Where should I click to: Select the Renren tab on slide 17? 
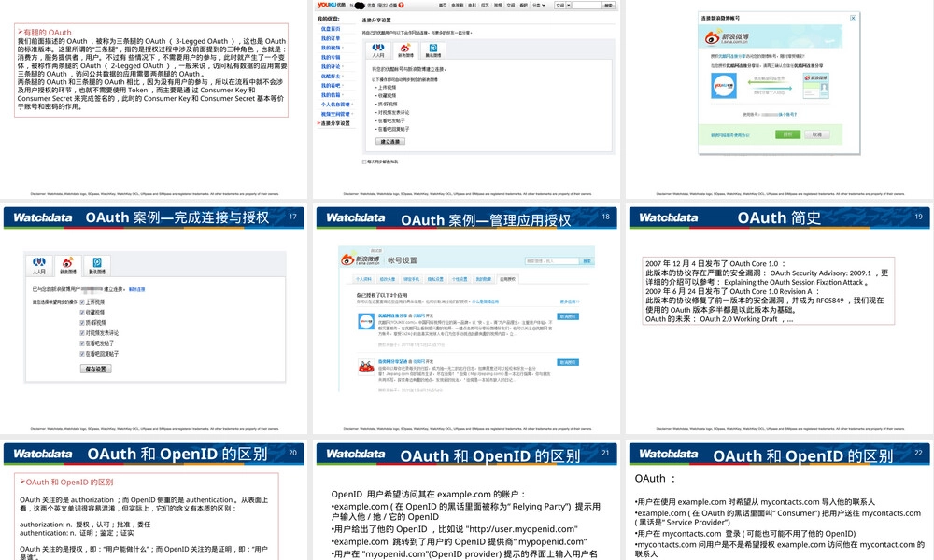coord(39,265)
